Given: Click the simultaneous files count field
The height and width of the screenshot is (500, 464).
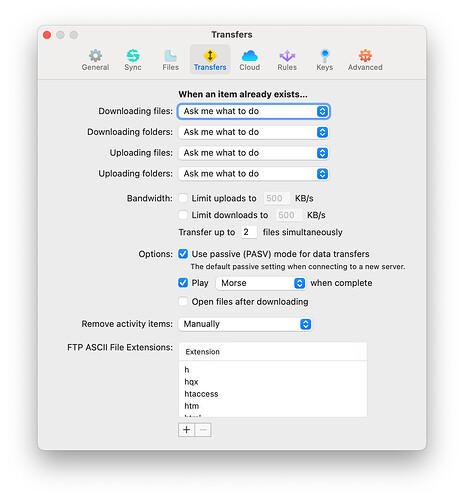Looking at the screenshot, I should point(249,232).
